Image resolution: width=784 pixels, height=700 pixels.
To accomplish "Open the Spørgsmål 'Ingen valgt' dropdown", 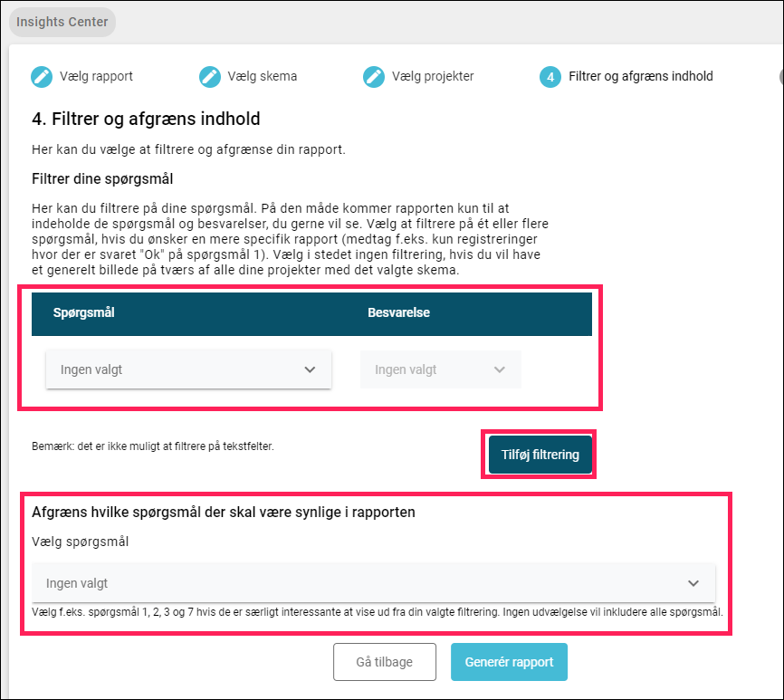I will pos(188,369).
